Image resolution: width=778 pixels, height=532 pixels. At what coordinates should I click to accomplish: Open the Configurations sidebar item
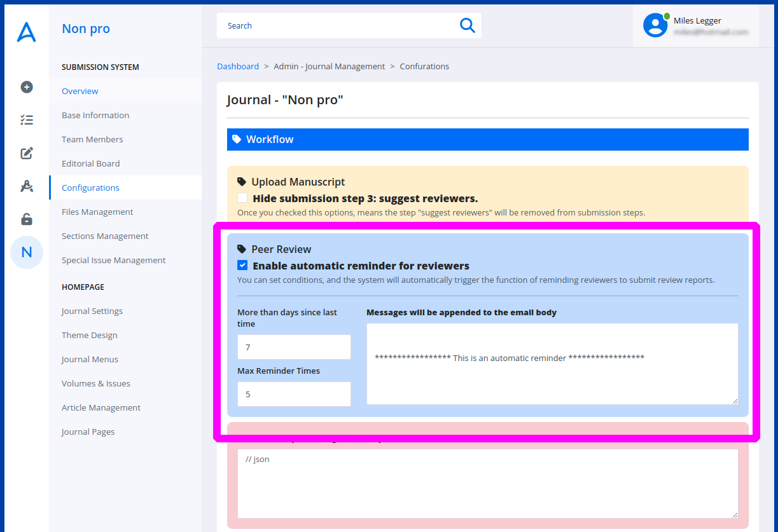click(x=90, y=188)
